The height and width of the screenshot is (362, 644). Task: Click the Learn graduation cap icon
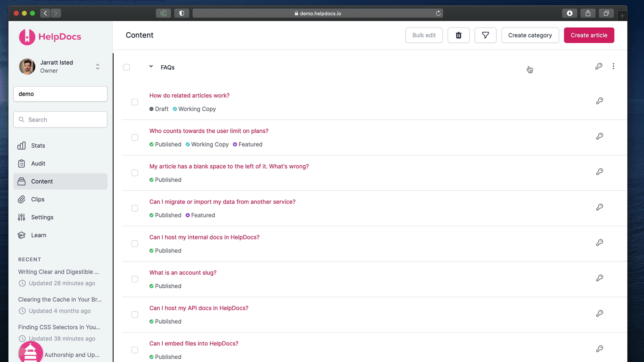pos(21,235)
